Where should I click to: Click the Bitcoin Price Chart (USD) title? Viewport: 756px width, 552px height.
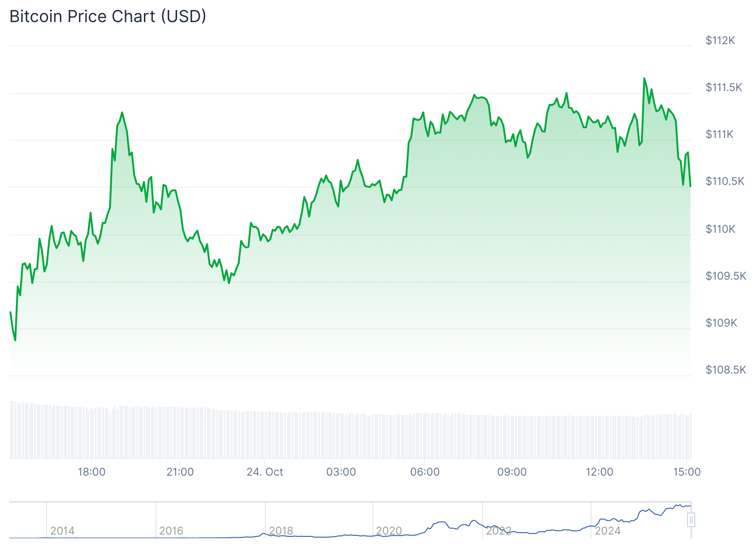coord(108,17)
